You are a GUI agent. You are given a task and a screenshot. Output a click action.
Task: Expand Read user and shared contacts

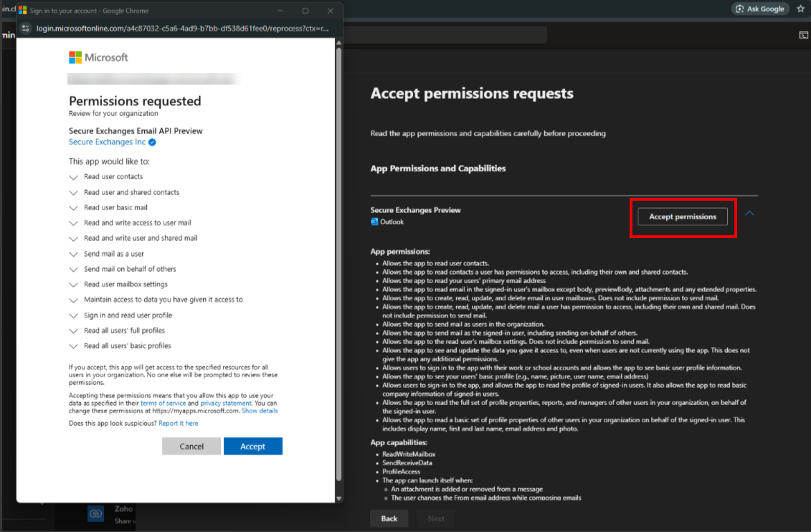(73, 192)
